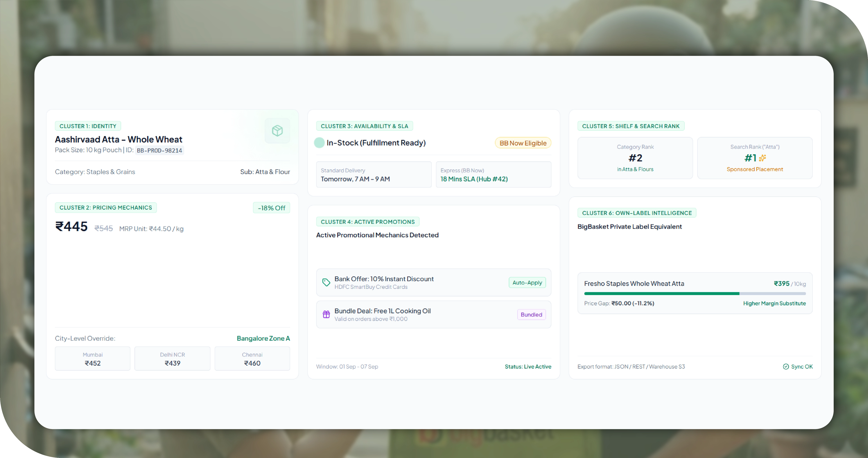This screenshot has height=458, width=868.
Task: Click Cluster 1: Identity label
Action: click(88, 126)
